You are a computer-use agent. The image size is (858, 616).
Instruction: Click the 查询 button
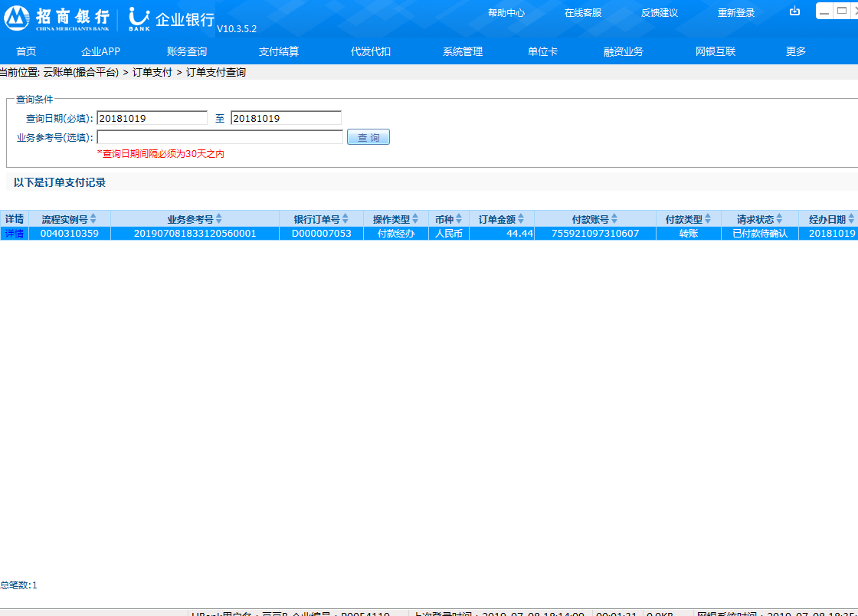(x=368, y=137)
